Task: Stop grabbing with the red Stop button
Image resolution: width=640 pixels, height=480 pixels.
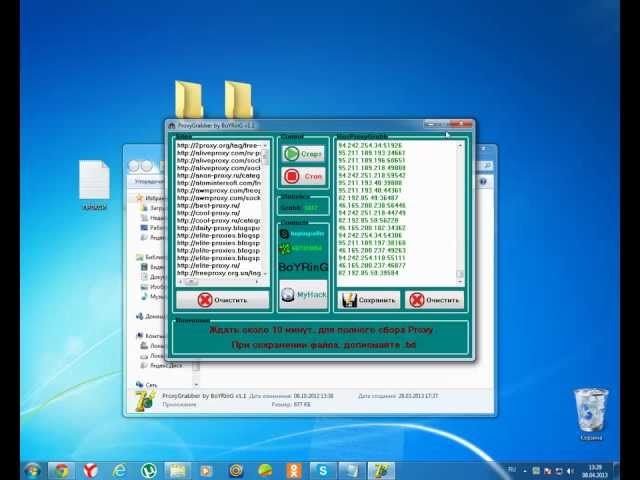Action: [303, 176]
